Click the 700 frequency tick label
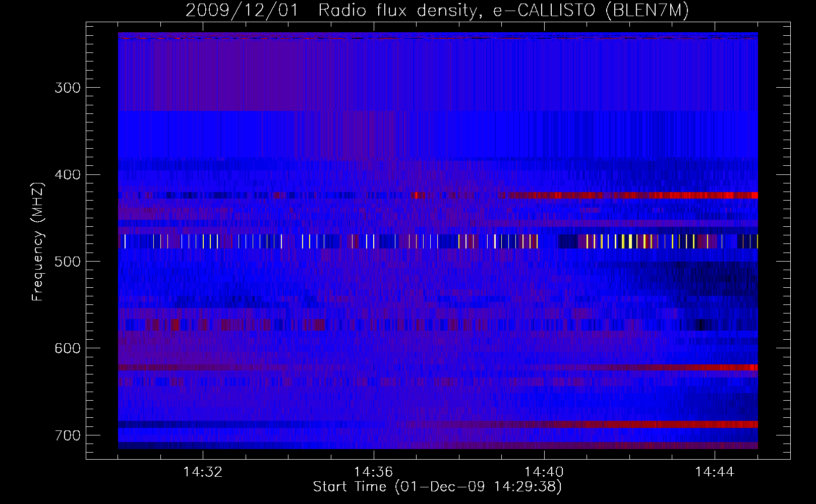Image resolution: width=816 pixels, height=504 pixels. tap(68, 435)
